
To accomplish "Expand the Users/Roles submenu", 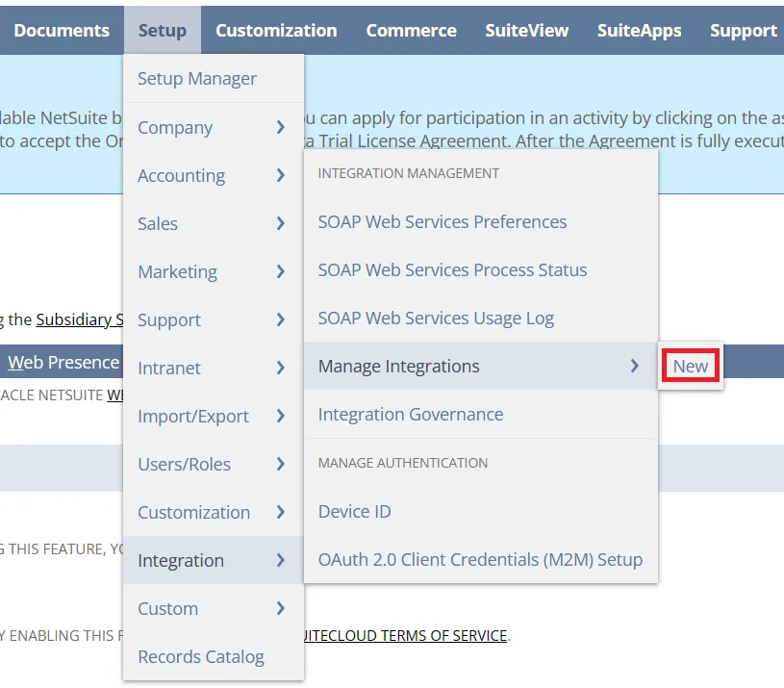I will point(214,464).
